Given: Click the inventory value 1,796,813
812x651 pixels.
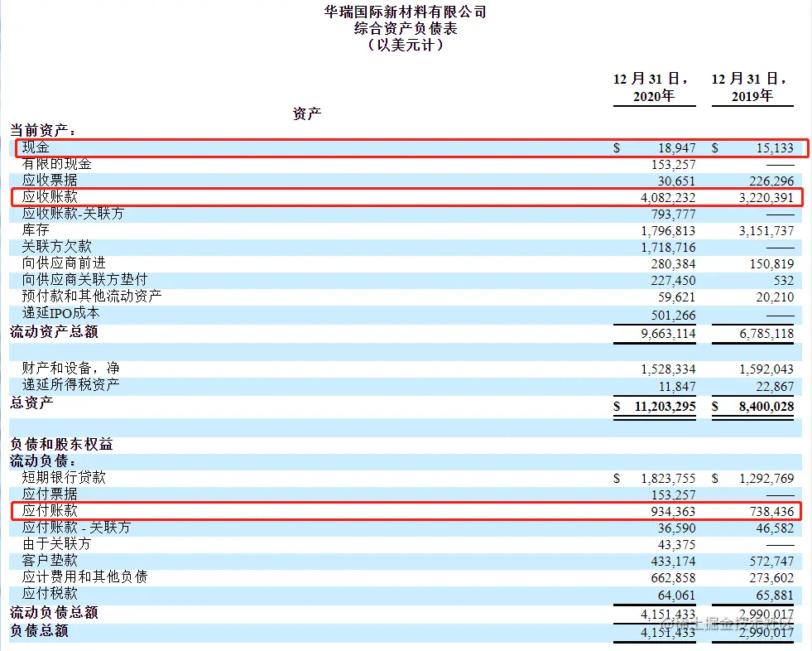Looking at the screenshot, I should [668, 231].
